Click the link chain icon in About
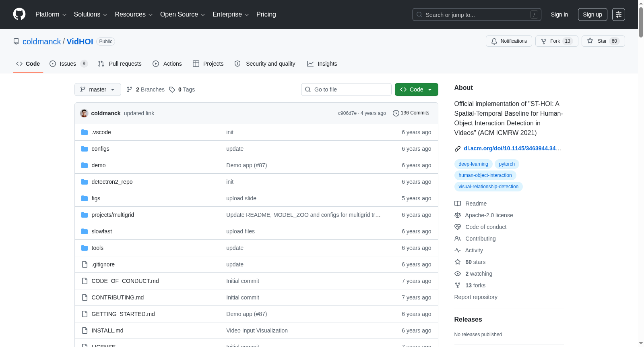The image size is (644, 347). [458, 149]
